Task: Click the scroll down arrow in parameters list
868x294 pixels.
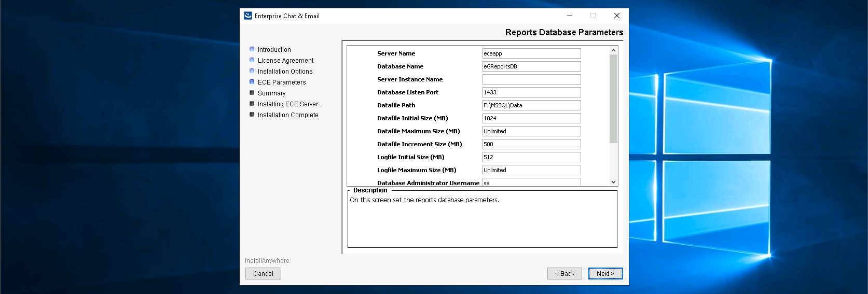Action: pos(613,182)
